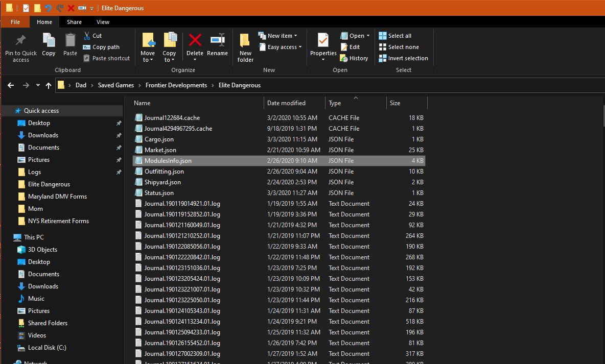605x364 pixels.
Task: Click Paste shortcut command
Action: coord(106,58)
